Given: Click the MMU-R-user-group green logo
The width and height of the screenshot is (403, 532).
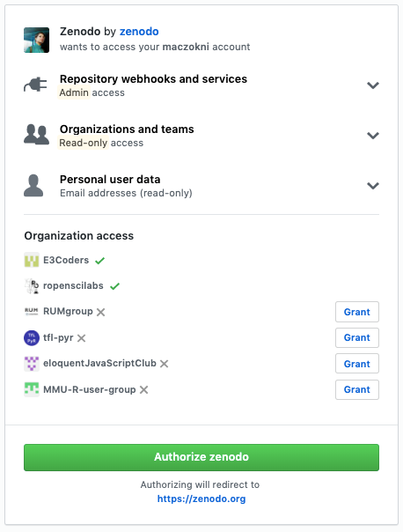Looking at the screenshot, I should [x=32, y=389].
